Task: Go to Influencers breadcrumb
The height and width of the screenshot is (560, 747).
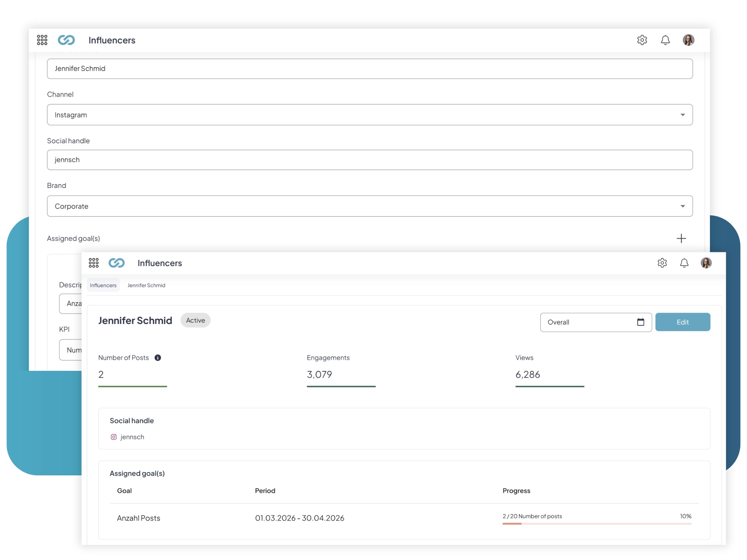Action: 103,285
